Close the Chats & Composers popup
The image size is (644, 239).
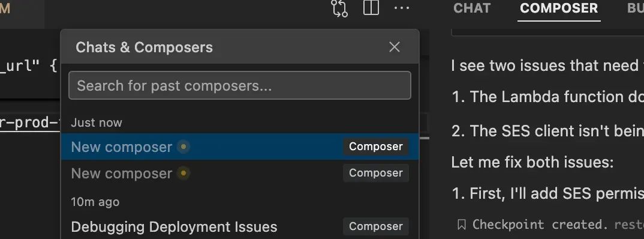(395, 47)
